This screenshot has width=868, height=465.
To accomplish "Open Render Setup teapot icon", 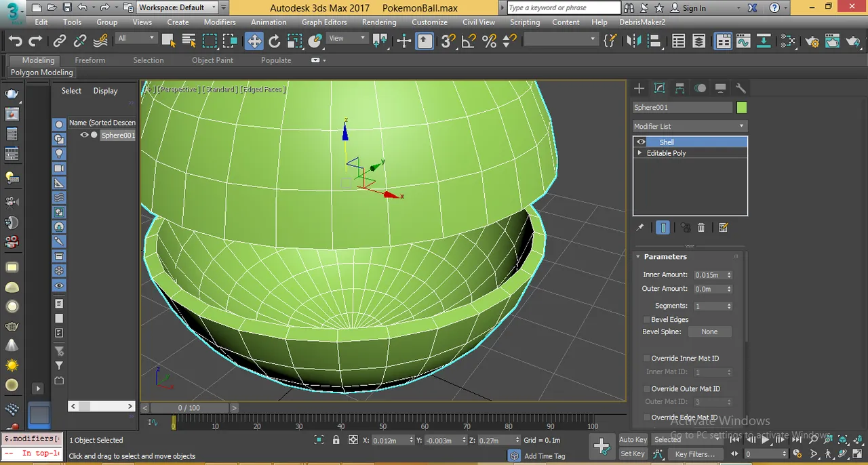I will coord(813,41).
